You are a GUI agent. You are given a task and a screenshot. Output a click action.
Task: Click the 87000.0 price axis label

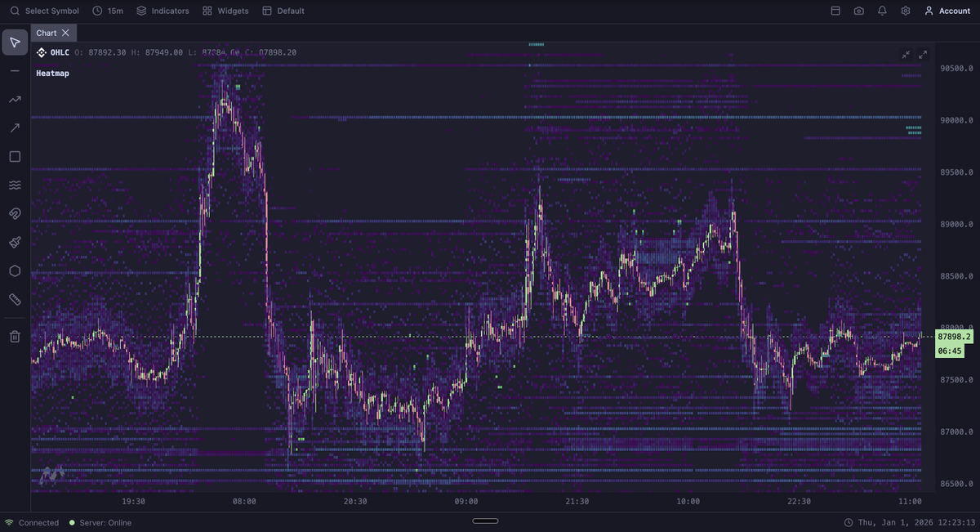point(955,431)
